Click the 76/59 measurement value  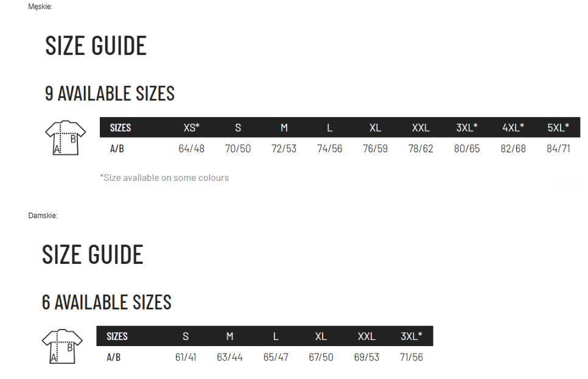pos(375,149)
